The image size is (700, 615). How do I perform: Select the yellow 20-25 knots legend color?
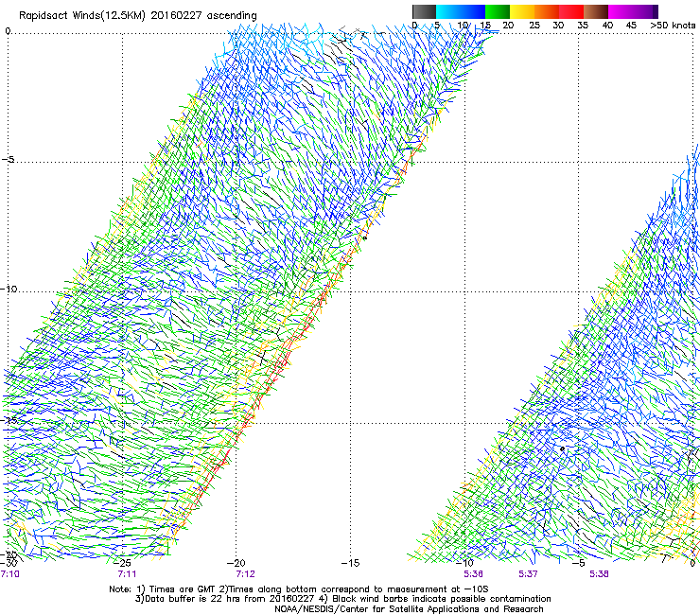point(522,11)
